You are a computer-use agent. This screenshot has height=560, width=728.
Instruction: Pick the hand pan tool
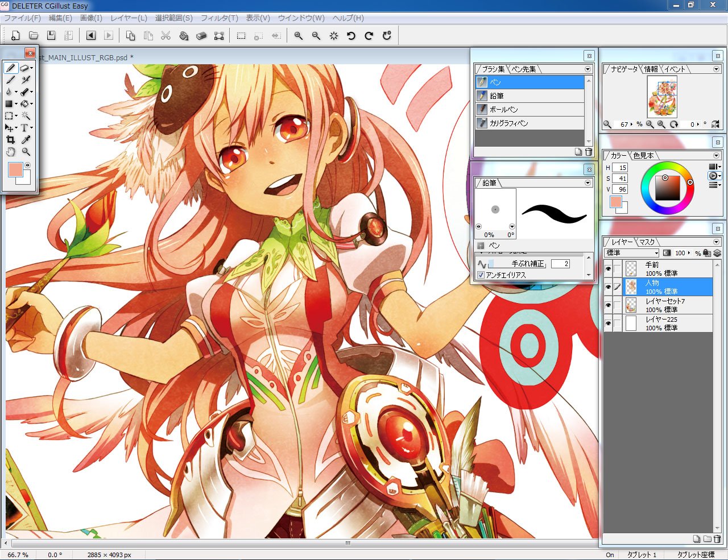click(10, 152)
